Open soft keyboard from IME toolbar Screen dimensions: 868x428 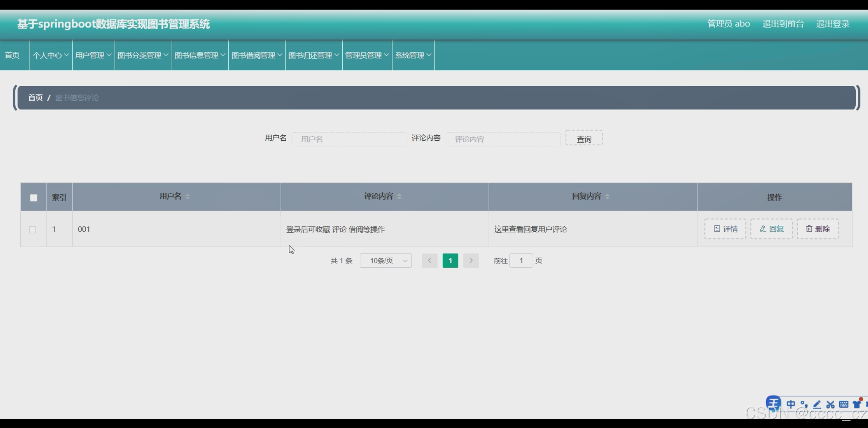[843, 404]
